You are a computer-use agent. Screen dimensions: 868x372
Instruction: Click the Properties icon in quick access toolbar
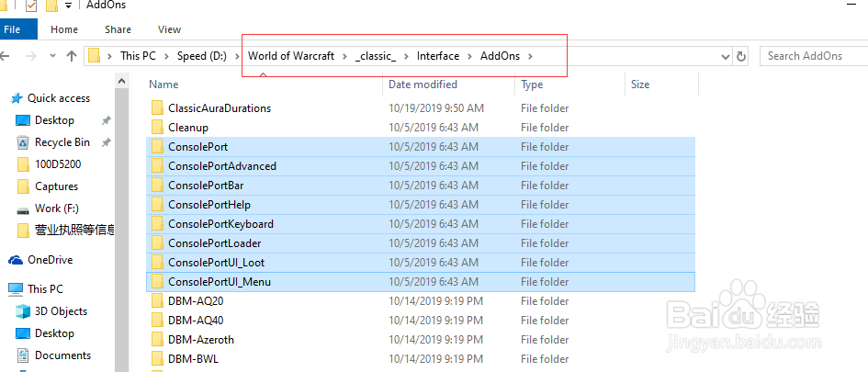[31, 6]
